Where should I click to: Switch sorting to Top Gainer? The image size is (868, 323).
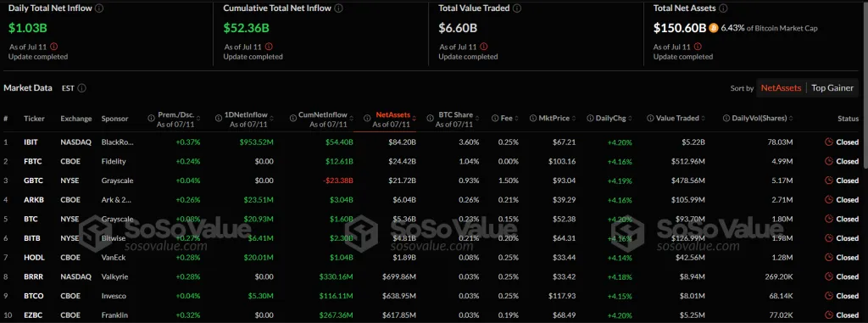pos(832,88)
